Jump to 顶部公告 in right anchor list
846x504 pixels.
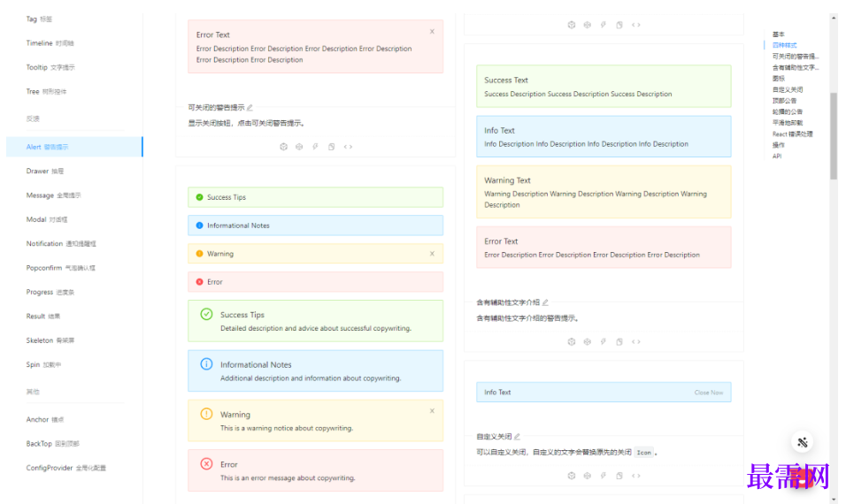(784, 101)
